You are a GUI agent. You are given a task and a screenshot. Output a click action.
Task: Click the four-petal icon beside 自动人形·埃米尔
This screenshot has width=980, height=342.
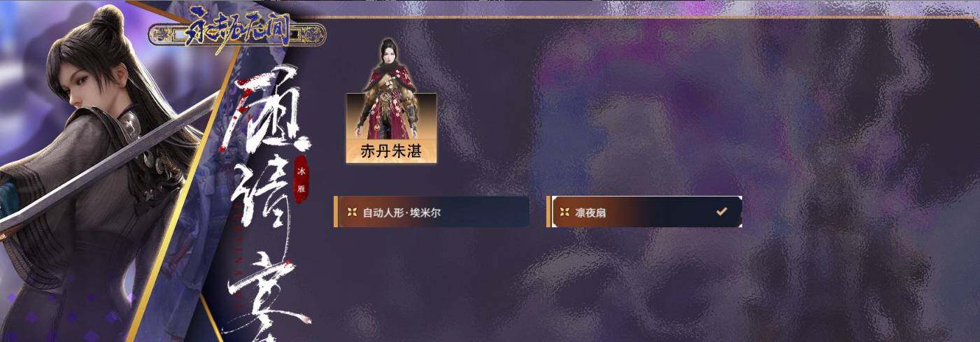pyautogui.click(x=352, y=212)
